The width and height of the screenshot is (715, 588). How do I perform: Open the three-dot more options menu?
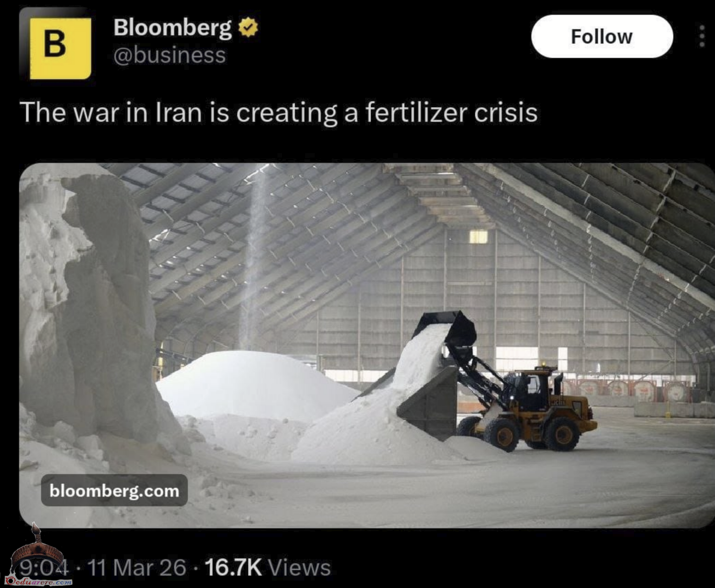click(x=702, y=37)
